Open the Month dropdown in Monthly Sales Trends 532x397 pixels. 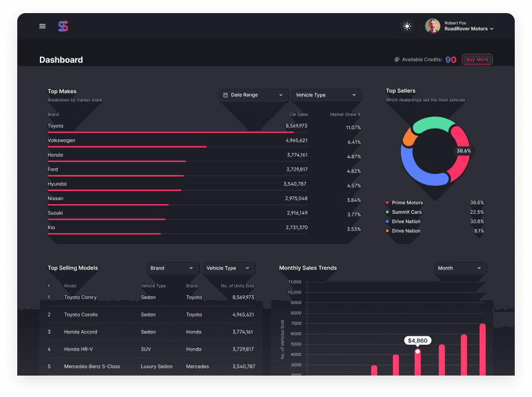[460, 268]
